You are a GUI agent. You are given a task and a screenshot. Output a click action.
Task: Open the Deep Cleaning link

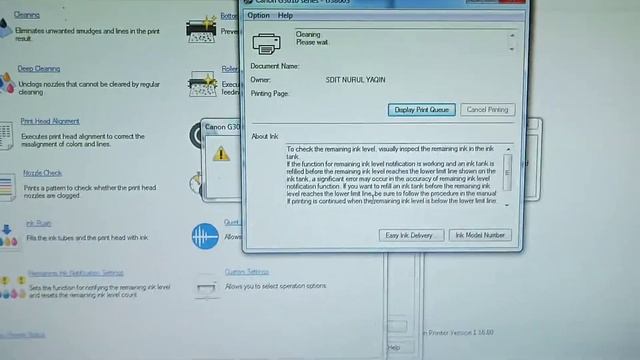coord(39,69)
